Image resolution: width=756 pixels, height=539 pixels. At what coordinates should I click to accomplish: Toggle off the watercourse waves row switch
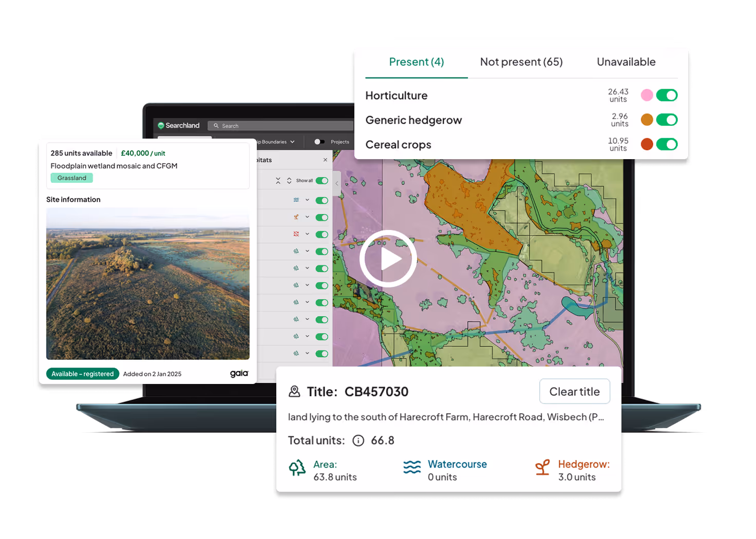click(x=322, y=200)
